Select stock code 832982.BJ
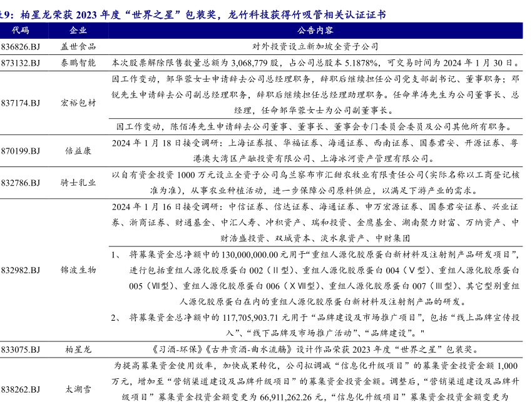 pyautogui.click(x=21, y=270)
